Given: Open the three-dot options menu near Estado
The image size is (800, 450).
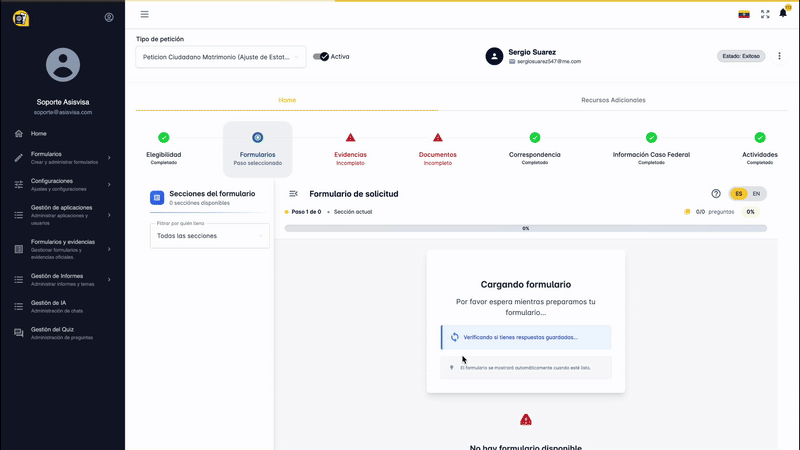Looking at the screenshot, I should coord(780,56).
